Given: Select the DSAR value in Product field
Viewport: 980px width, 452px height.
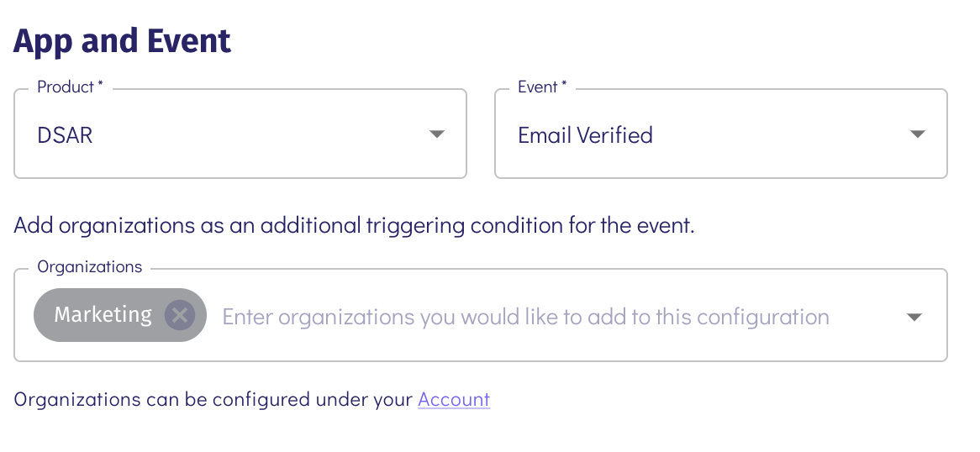Looking at the screenshot, I should click(65, 135).
